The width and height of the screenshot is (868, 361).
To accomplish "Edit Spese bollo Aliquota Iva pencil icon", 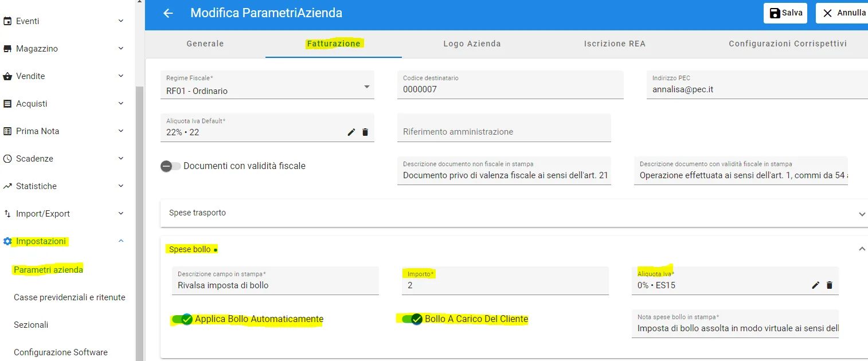I will [x=816, y=285].
